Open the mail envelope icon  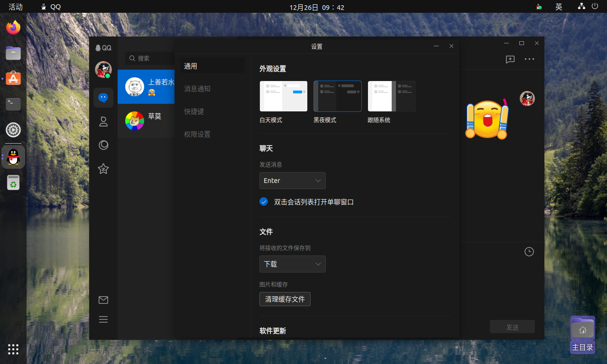[103, 300]
